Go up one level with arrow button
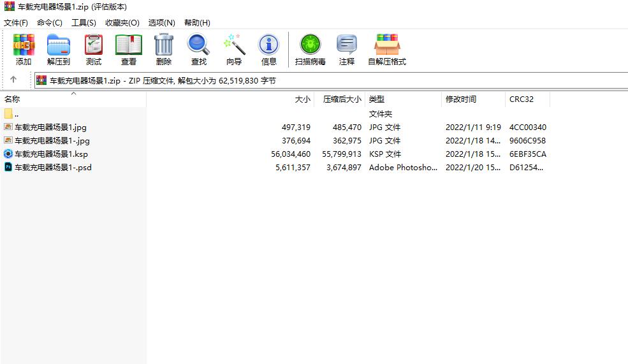This screenshot has width=628, height=364. click(13, 80)
